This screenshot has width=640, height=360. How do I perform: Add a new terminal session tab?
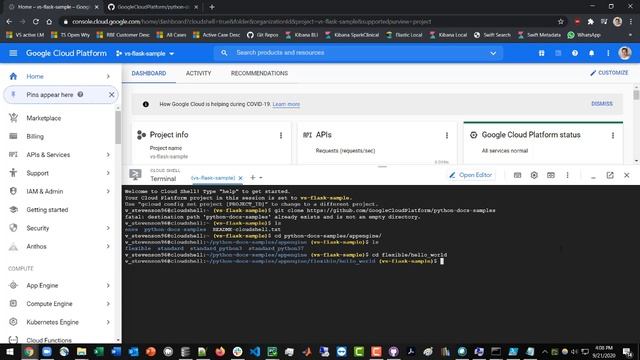click(x=253, y=177)
